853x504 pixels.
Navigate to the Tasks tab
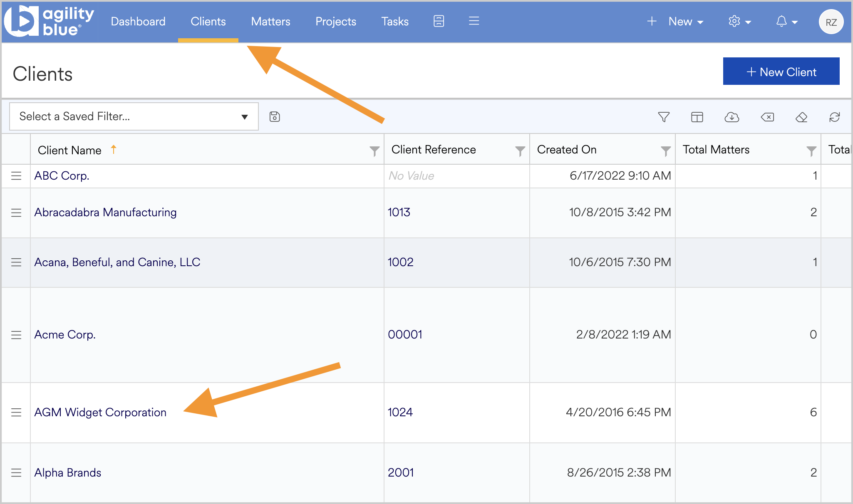(x=395, y=22)
